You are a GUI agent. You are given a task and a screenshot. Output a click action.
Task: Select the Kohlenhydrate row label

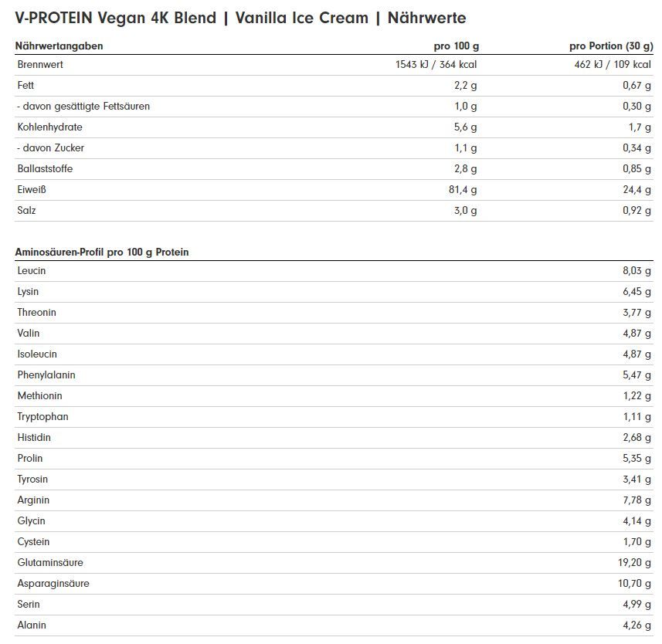tap(49, 127)
